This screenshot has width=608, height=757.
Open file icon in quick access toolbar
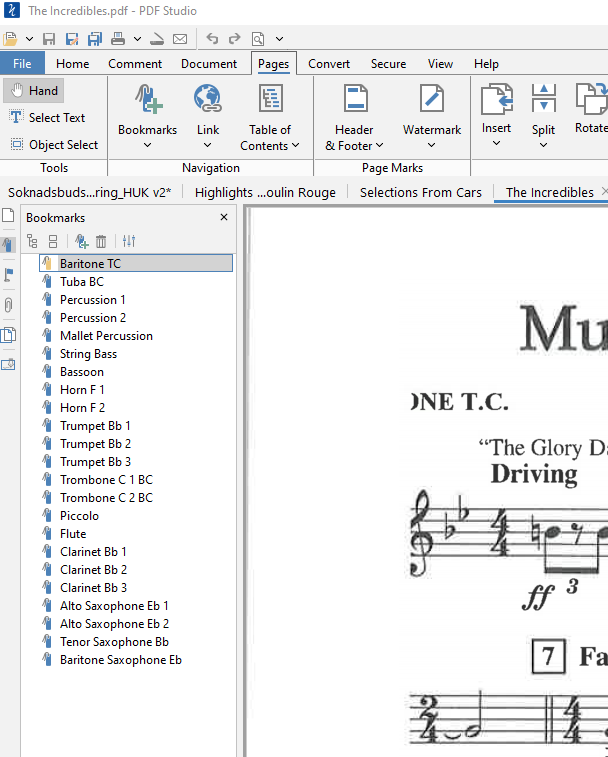(x=10, y=39)
